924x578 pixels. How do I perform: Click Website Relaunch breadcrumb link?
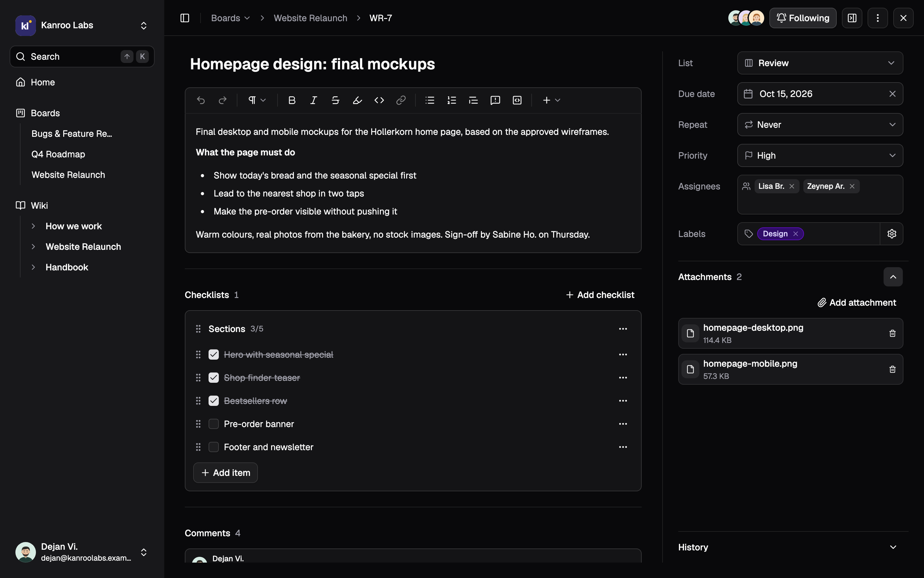pyautogui.click(x=311, y=18)
